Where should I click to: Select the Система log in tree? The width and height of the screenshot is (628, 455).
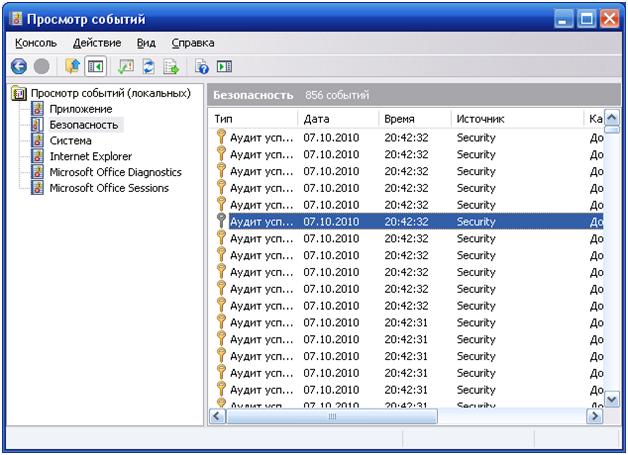pos(70,141)
